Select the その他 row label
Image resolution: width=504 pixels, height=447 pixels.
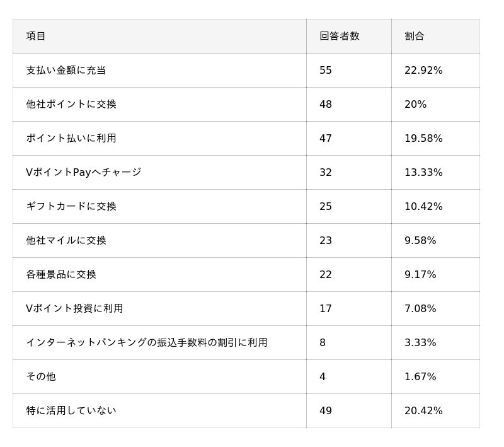pos(41,377)
